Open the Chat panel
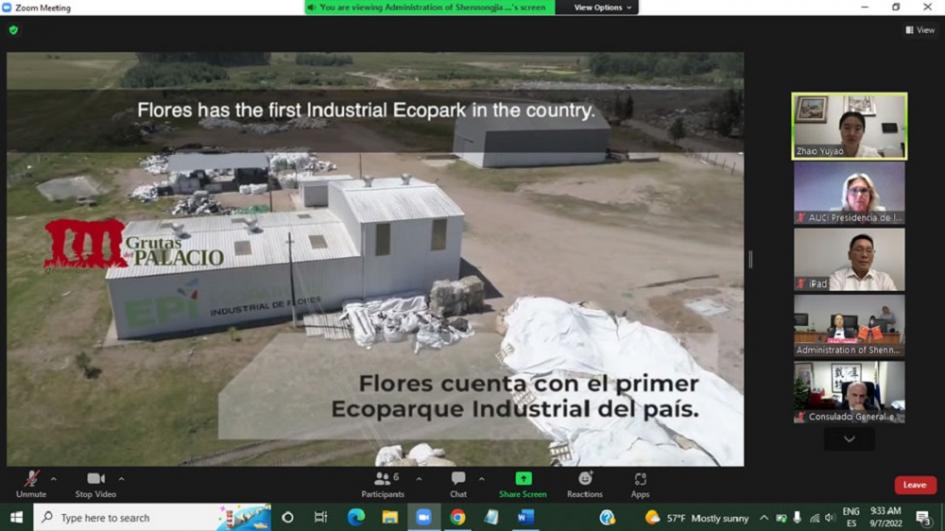Image resolution: width=945 pixels, height=531 pixels. pyautogui.click(x=458, y=485)
